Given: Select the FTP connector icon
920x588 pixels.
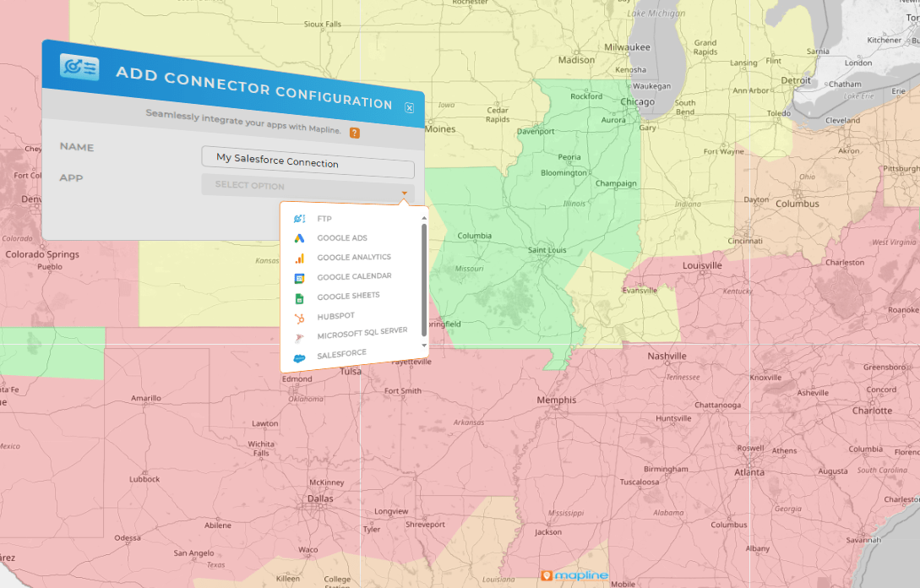Looking at the screenshot, I should pyautogui.click(x=298, y=219).
